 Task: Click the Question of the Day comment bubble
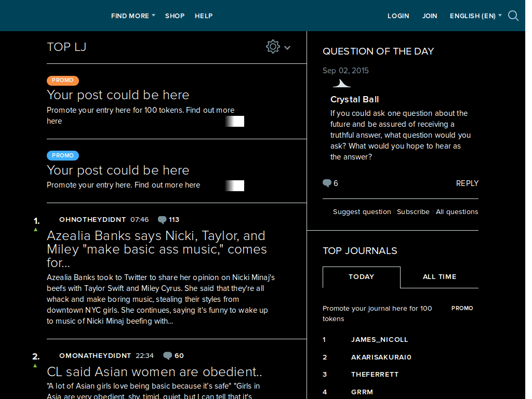coord(327,183)
